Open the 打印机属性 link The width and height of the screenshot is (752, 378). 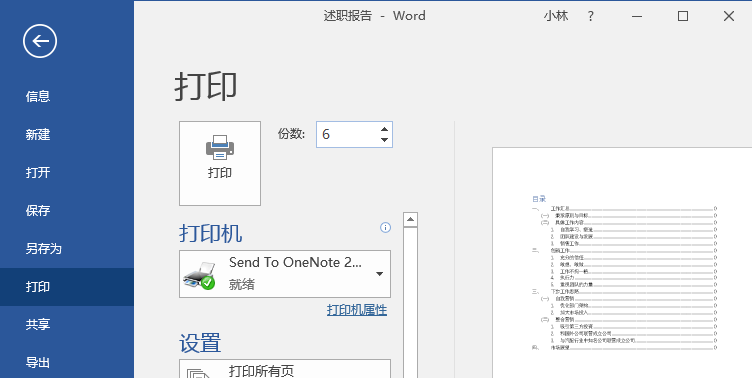[x=357, y=310]
